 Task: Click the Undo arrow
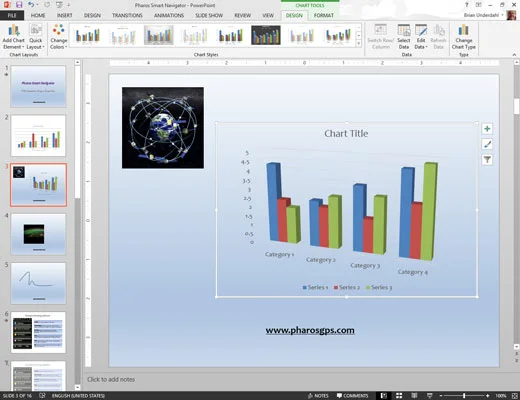[31, 5]
